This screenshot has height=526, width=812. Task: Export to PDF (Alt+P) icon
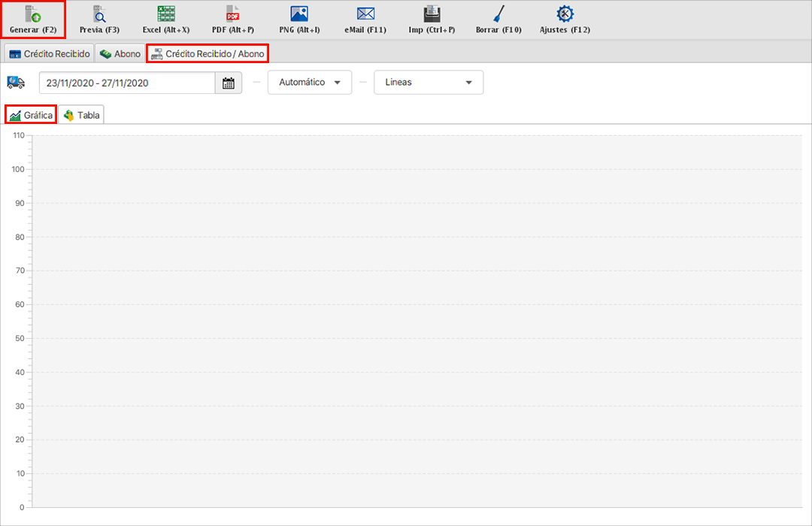coord(232,14)
